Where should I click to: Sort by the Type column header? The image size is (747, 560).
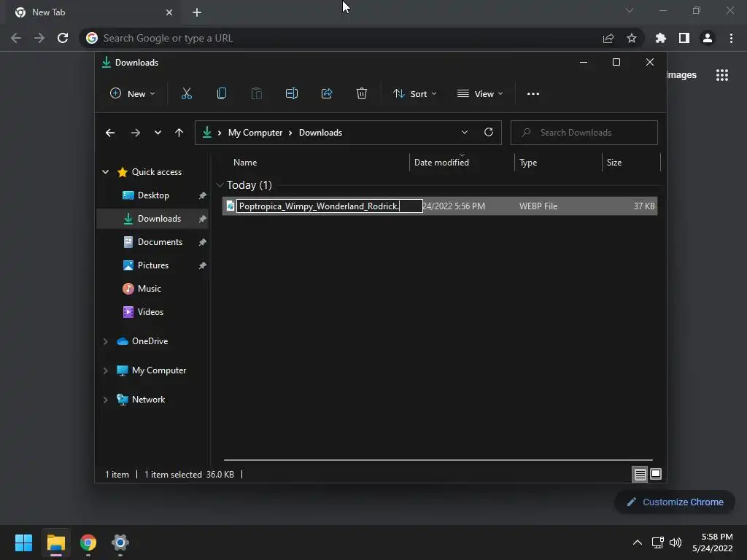[x=528, y=163]
